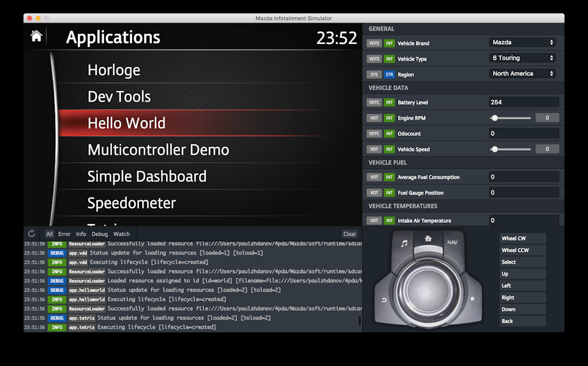Click STR tag beside Region
Viewport: 588px width, 366px height.
390,75
